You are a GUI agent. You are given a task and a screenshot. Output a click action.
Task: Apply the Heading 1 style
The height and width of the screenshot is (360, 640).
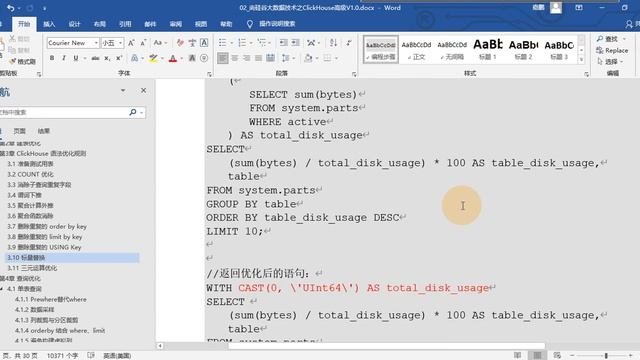(x=487, y=49)
